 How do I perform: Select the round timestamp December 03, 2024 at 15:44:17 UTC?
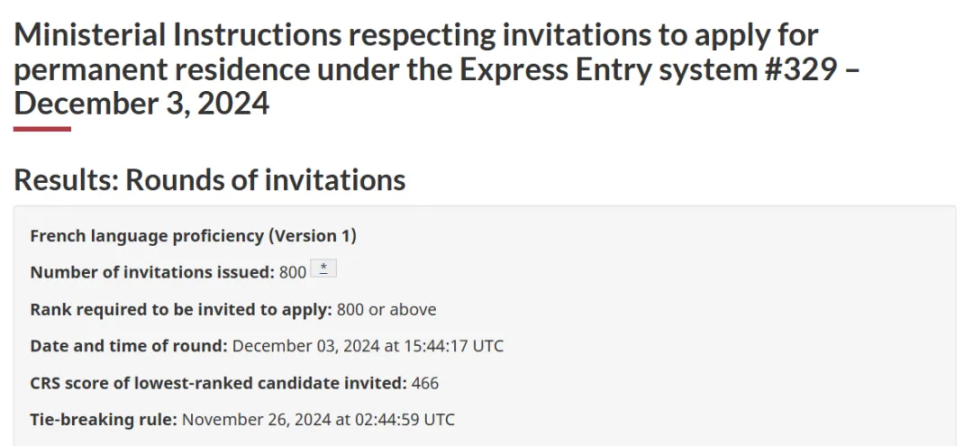(368, 346)
